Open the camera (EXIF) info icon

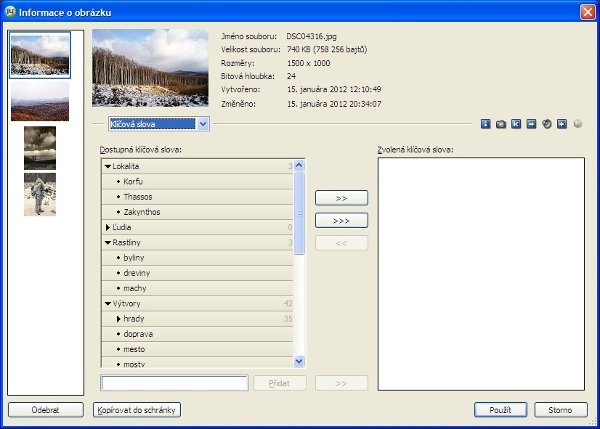501,124
